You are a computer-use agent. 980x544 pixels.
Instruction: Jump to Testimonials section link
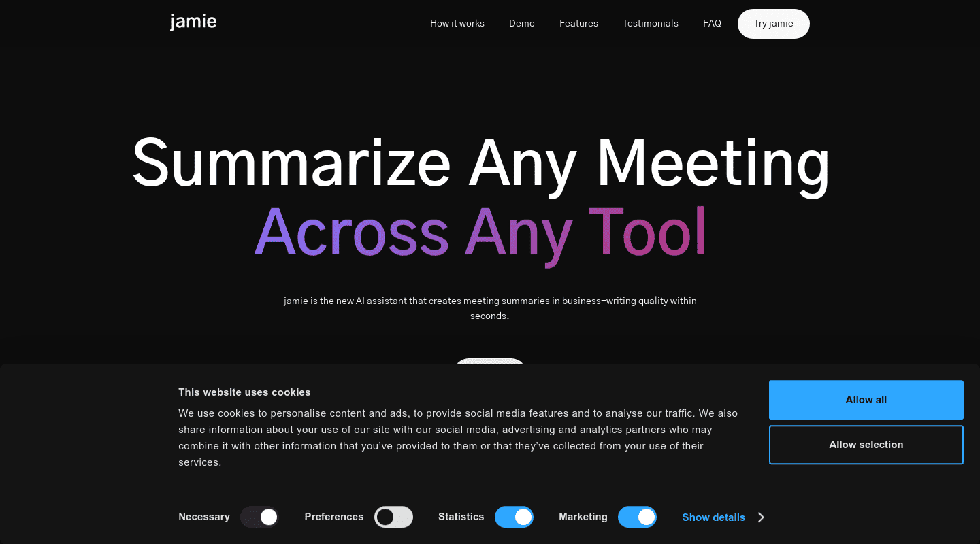pyautogui.click(x=651, y=23)
